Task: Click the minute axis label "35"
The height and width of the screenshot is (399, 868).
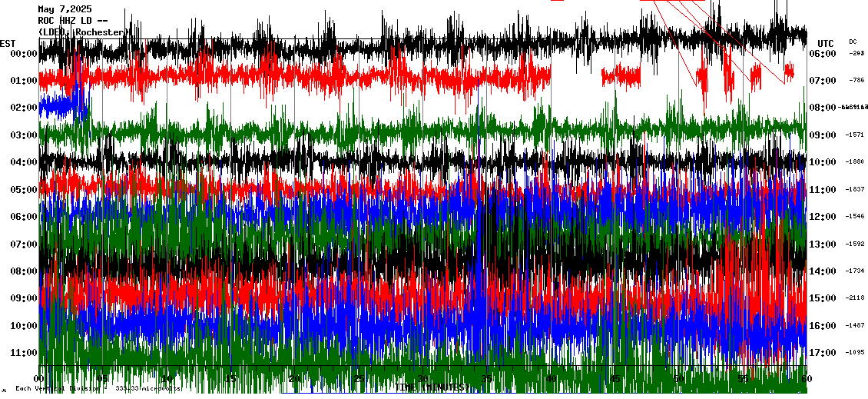Action: (486, 379)
